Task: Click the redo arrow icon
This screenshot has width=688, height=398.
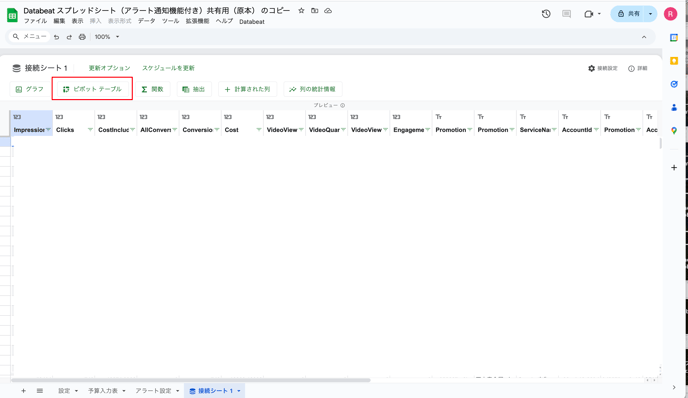Action: pyautogui.click(x=69, y=37)
